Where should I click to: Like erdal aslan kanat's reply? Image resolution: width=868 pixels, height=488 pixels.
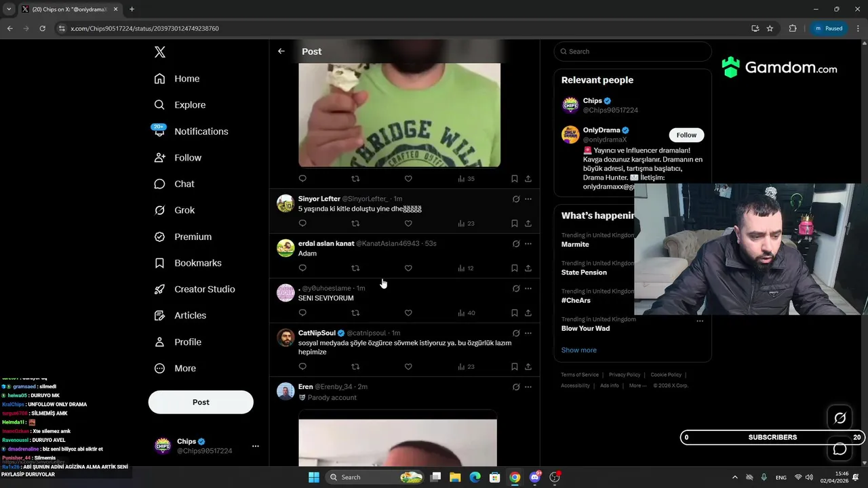408,268
